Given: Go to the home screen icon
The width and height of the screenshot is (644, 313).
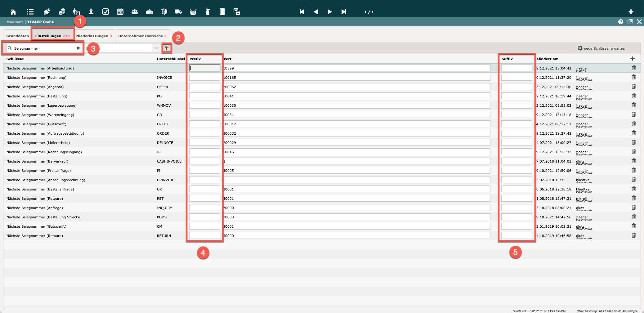Looking at the screenshot, I should (x=13, y=12).
